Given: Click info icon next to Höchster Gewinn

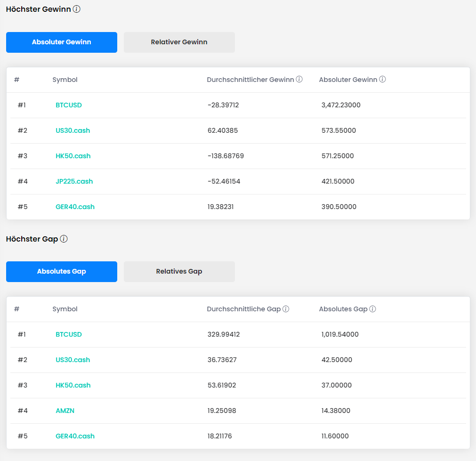Looking at the screenshot, I should point(77,9).
